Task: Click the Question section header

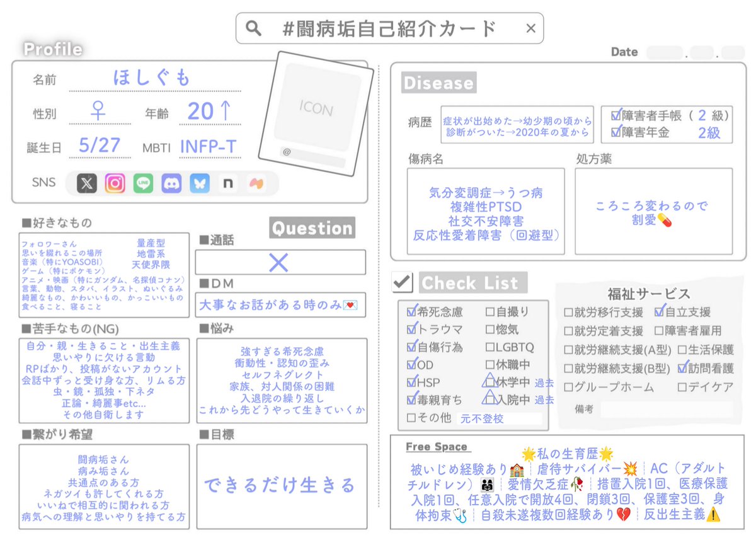Action: (x=312, y=228)
